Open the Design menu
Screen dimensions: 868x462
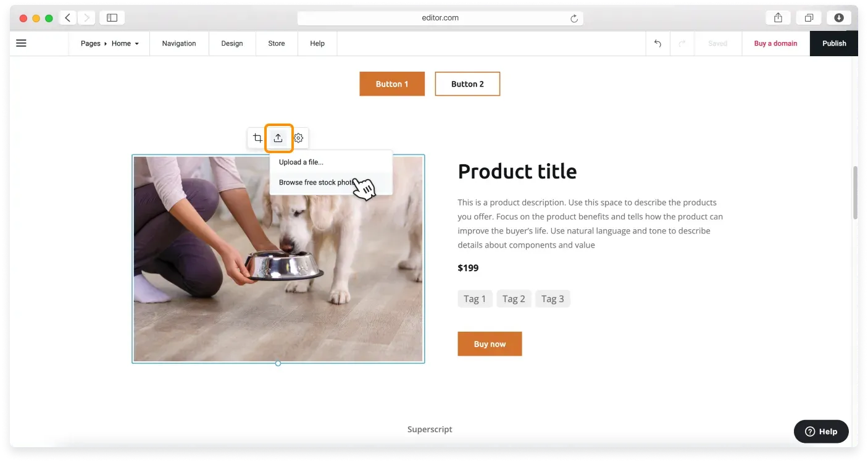(x=232, y=43)
